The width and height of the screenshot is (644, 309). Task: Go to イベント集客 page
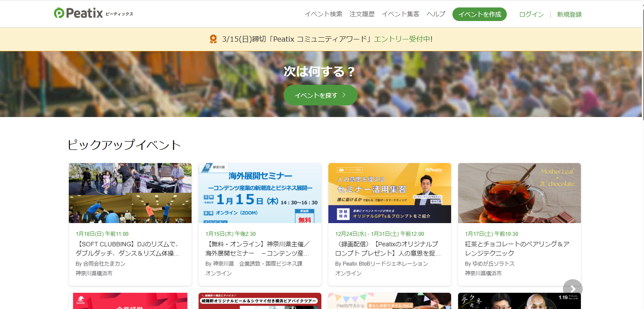pos(401,14)
